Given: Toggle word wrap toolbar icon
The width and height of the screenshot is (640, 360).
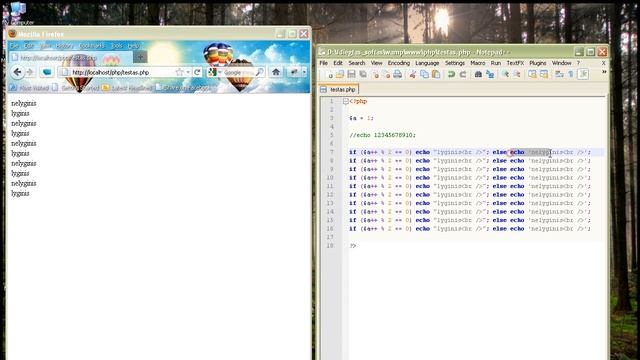Looking at the screenshot, I should tap(559, 75).
